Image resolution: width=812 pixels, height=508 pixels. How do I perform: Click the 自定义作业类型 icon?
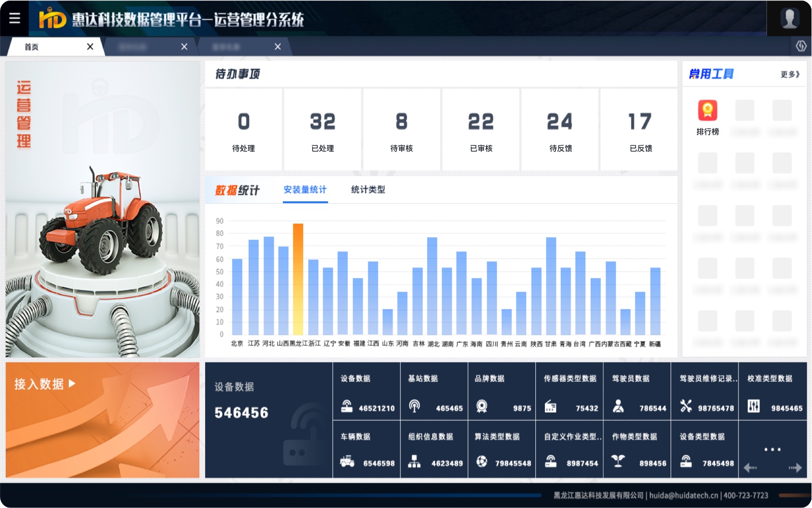point(550,461)
